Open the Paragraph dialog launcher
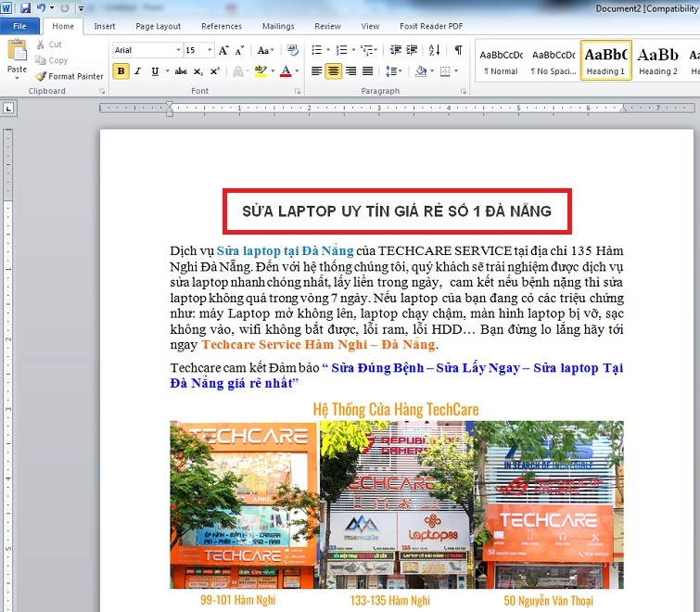The image size is (700, 612). point(464,91)
